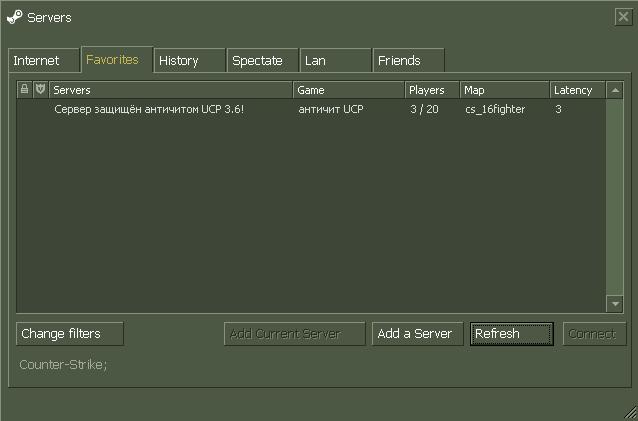Sort by password lock column icon

click(x=25, y=90)
